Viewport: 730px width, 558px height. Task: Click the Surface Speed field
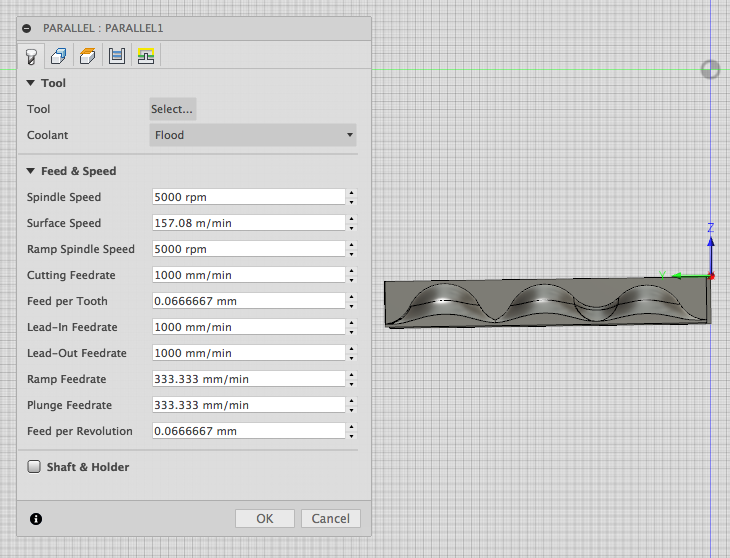click(249, 223)
